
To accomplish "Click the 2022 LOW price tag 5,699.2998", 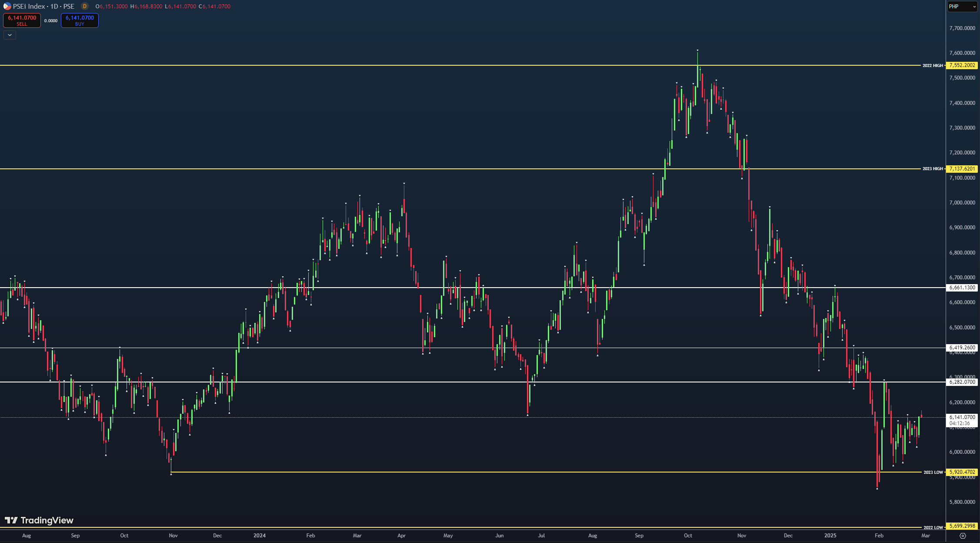I will pos(962,526).
